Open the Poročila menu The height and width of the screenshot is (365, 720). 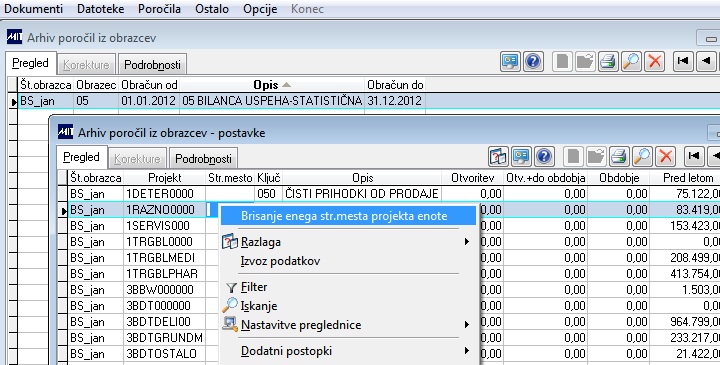[159, 9]
